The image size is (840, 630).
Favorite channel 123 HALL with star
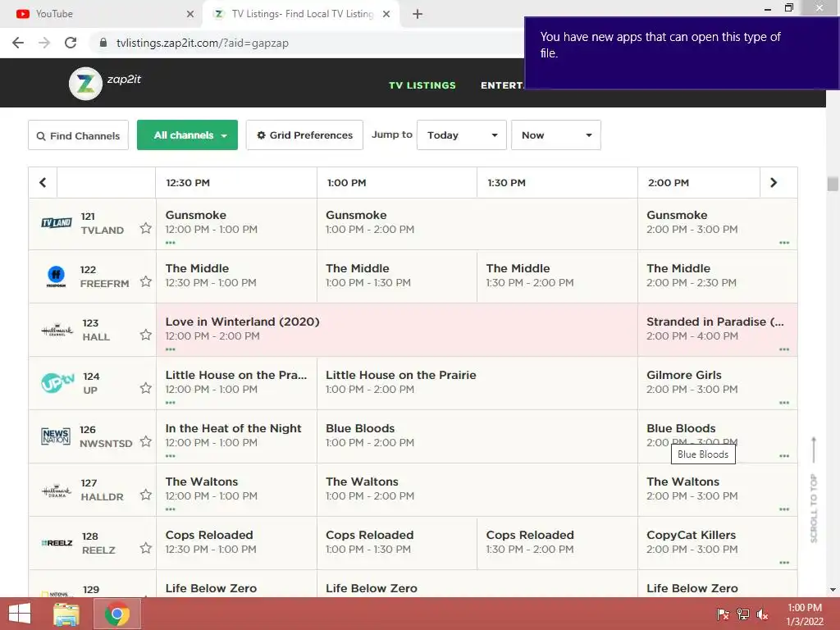click(146, 335)
